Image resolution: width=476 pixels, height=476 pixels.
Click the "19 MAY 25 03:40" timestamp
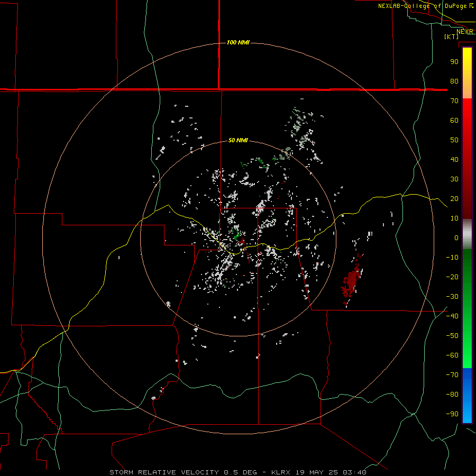click(331, 472)
